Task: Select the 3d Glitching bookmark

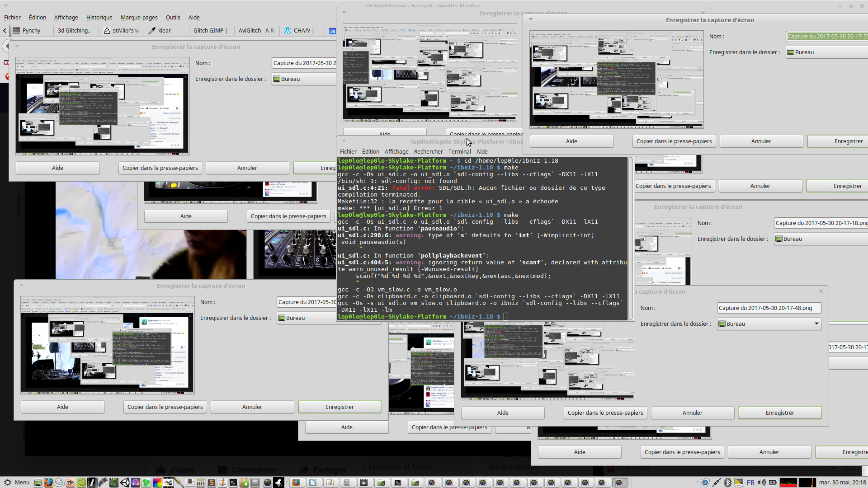Action: (x=74, y=30)
